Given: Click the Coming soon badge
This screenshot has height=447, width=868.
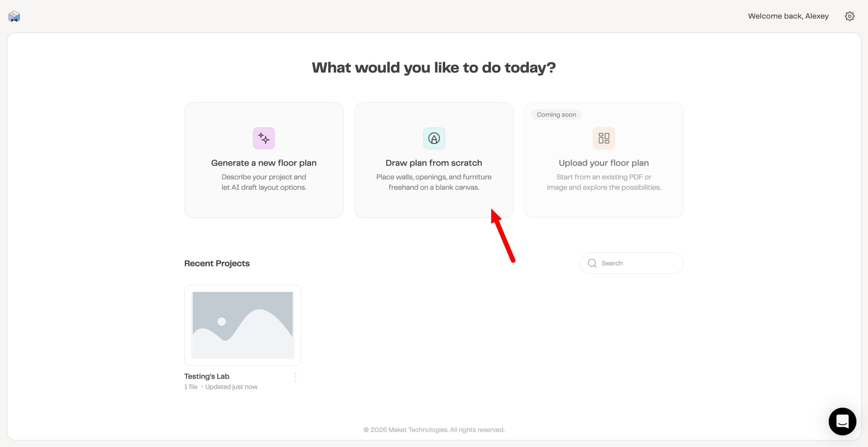Looking at the screenshot, I should pyautogui.click(x=556, y=114).
